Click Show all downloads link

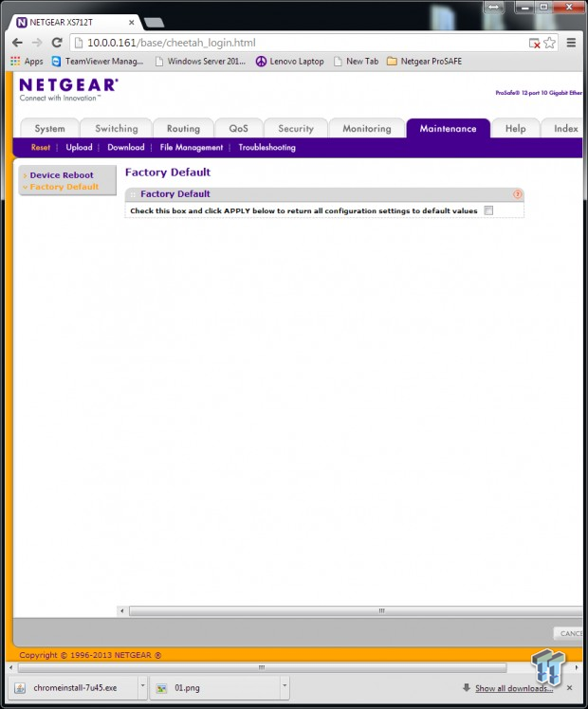513,688
